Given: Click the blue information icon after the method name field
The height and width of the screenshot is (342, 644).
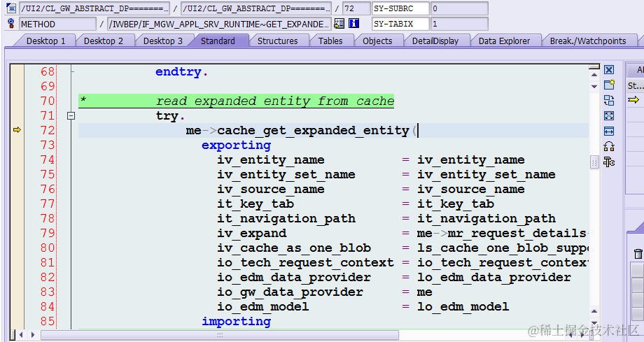Looking at the screenshot, I should (x=353, y=23).
